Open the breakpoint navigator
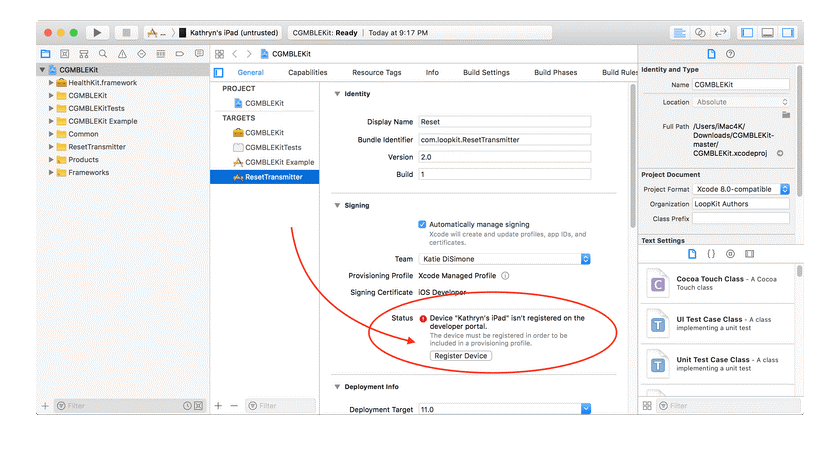Screen dimensions: 840x466 coord(180,54)
